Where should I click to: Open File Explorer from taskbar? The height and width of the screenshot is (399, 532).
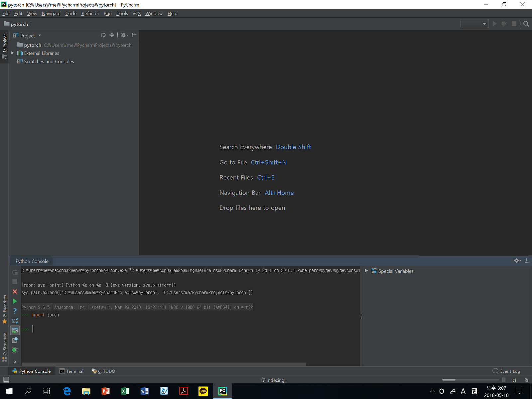pyautogui.click(x=86, y=391)
